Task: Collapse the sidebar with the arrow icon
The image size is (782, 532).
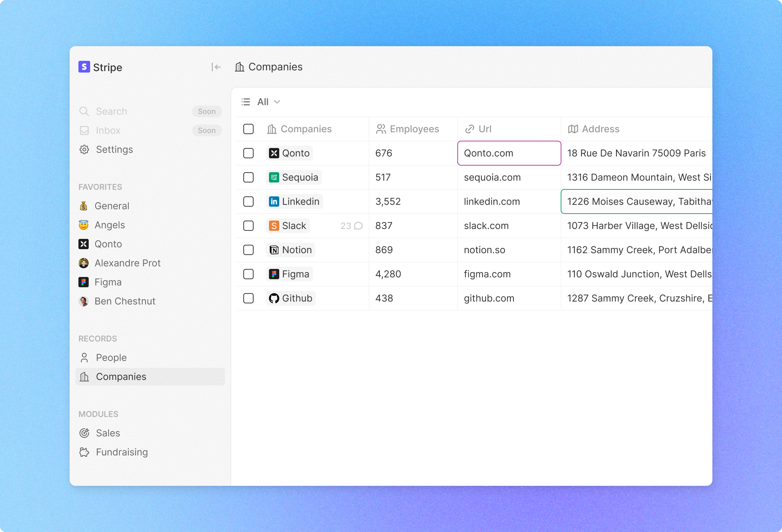Action: click(216, 67)
